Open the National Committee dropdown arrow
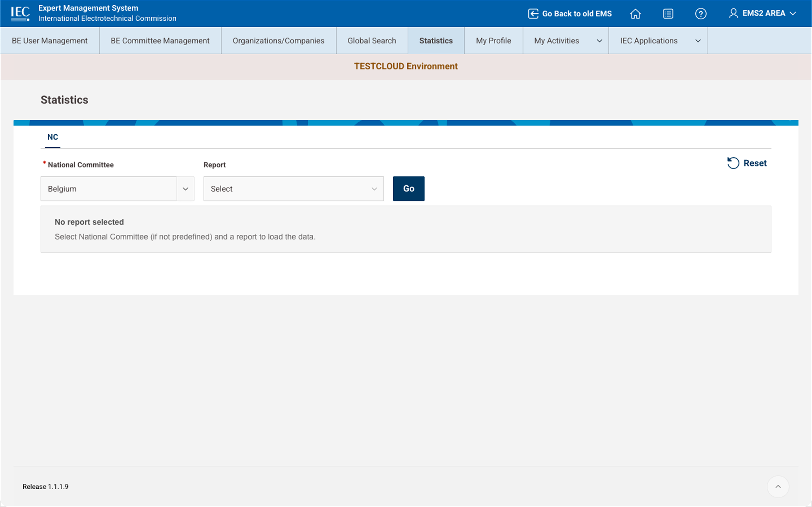 point(185,189)
